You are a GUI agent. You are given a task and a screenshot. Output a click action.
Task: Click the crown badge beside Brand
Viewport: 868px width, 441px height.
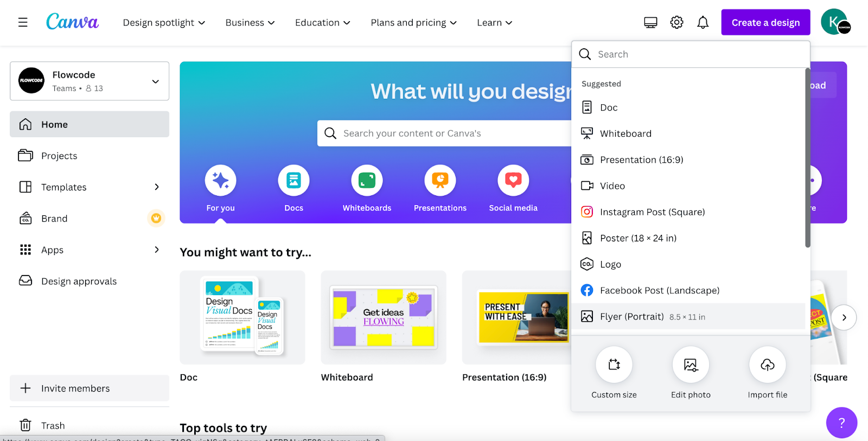(x=156, y=218)
